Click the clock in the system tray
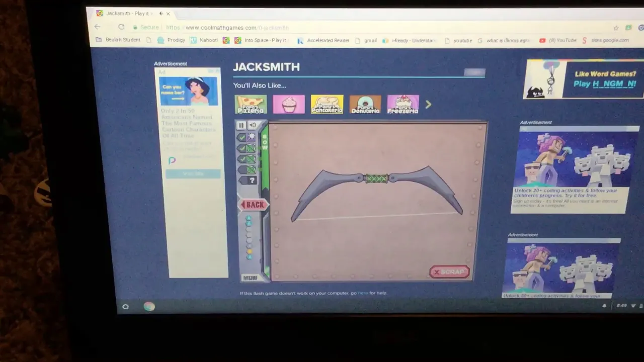644x362 pixels. coord(622,305)
